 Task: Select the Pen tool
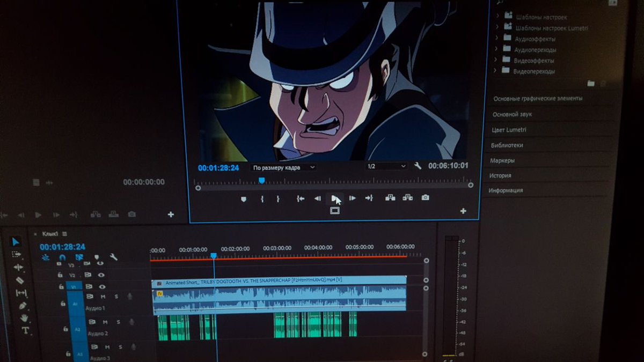(23, 305)
